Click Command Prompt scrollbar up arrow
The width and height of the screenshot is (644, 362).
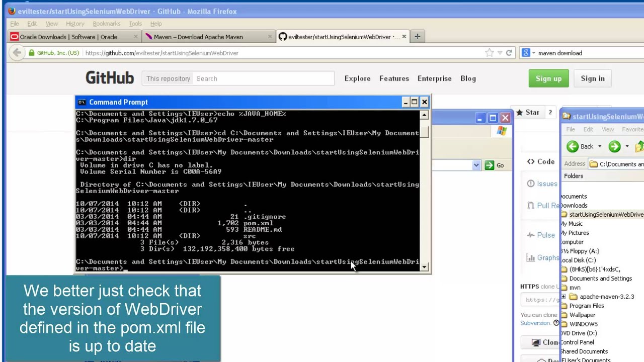tap(424, 116)
